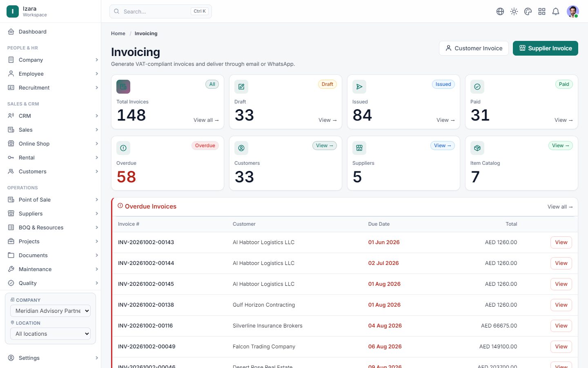Go to Dashboard in sidebar
Image resolution: width=588 pixels, height=368 pixels.
pyautogui.click(x=51, y=31)
